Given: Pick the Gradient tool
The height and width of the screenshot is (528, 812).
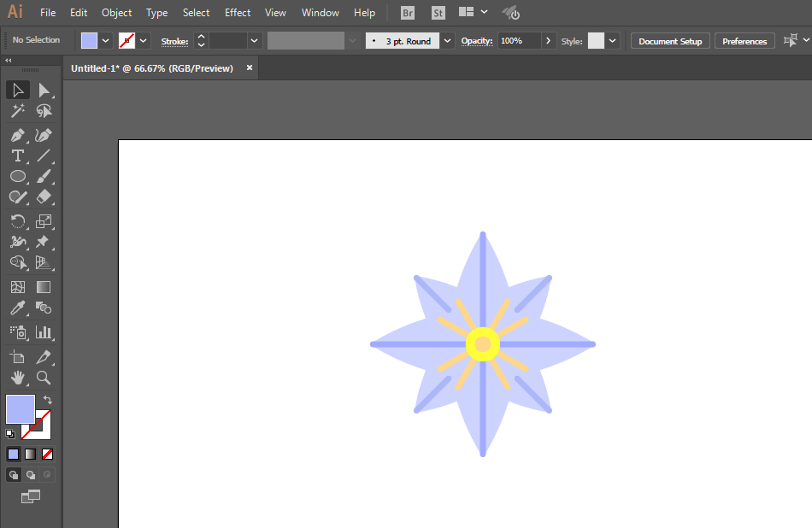Looking at the screenshot, I should click(x=44, y=287).
